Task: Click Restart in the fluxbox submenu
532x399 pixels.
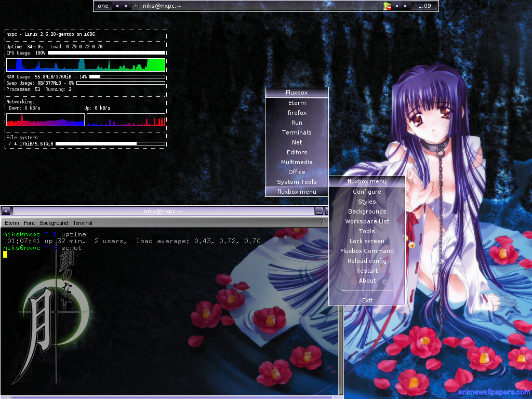Action: (367, 270)
